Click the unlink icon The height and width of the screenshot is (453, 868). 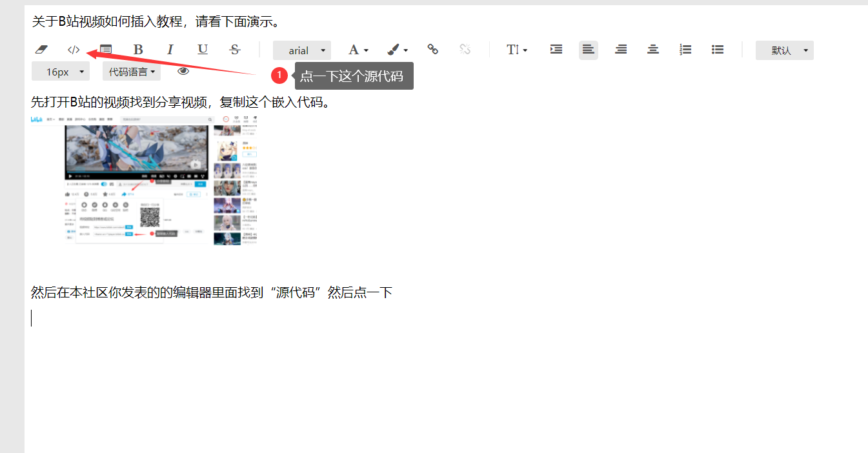point(465,50)
